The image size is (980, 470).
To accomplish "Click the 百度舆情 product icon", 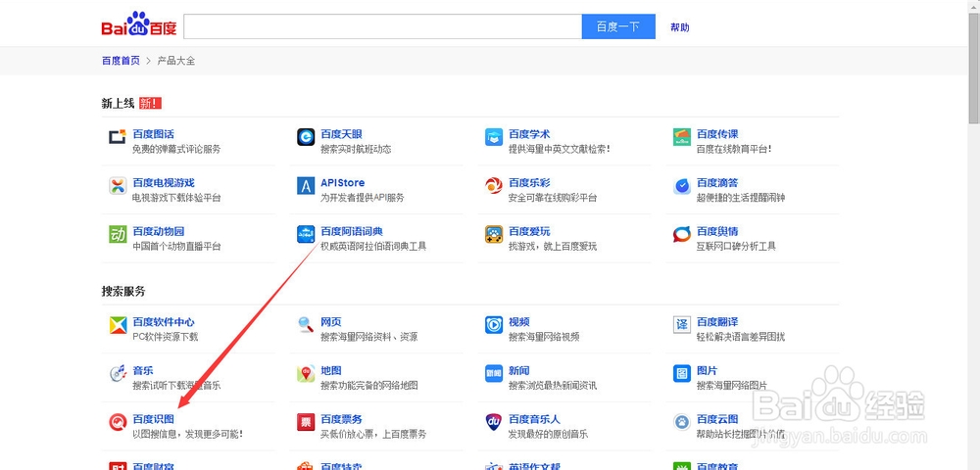I will [682, 234].
